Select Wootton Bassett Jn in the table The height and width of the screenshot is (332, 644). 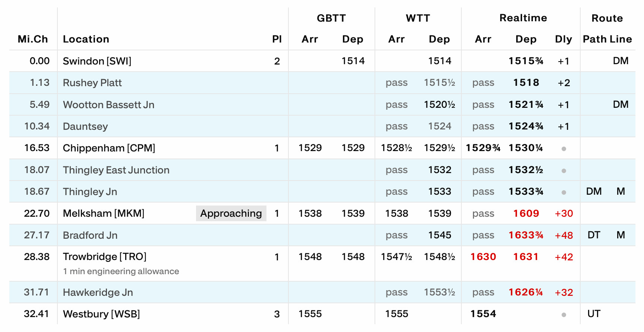click(108, 105)
